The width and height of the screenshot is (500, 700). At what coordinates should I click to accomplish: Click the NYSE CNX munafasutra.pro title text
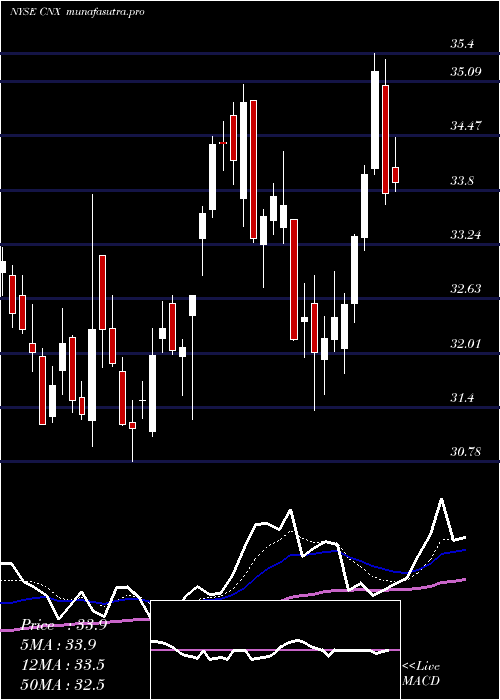(77, 12)
